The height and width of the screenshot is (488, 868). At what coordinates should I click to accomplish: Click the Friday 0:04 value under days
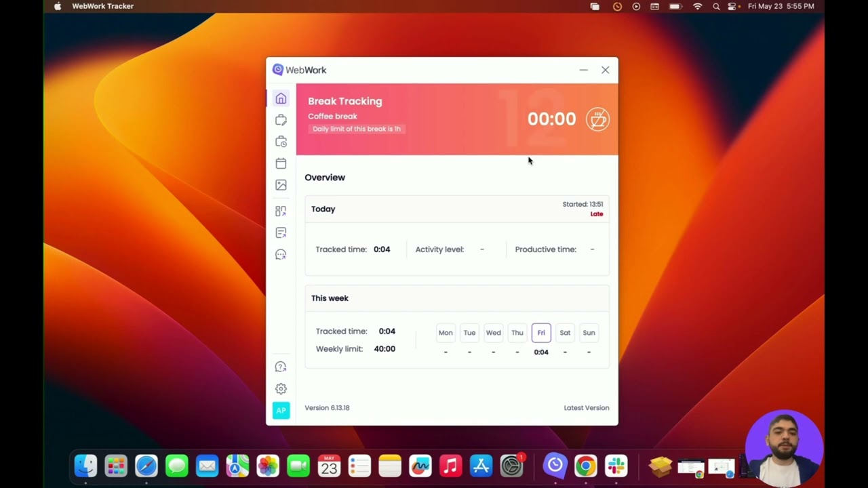point(541,352)
